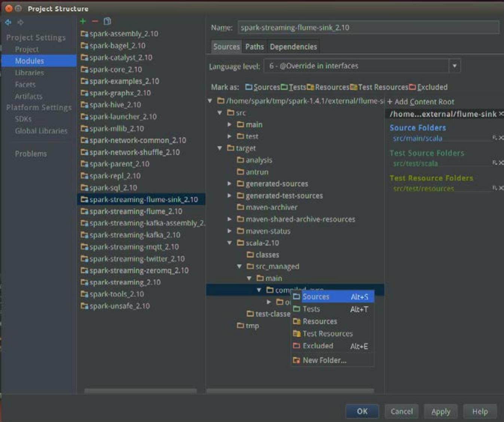Viewport: 504px width, 422px height.
Task: Click the copy module icon
Action: tap(107, 21)
